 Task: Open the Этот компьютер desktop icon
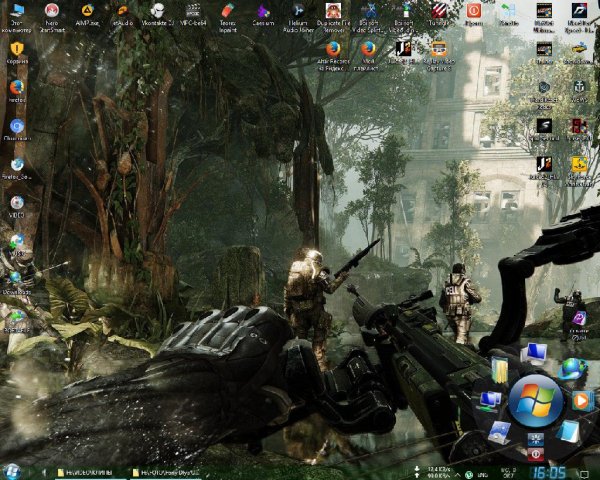(x=17, y=17)
